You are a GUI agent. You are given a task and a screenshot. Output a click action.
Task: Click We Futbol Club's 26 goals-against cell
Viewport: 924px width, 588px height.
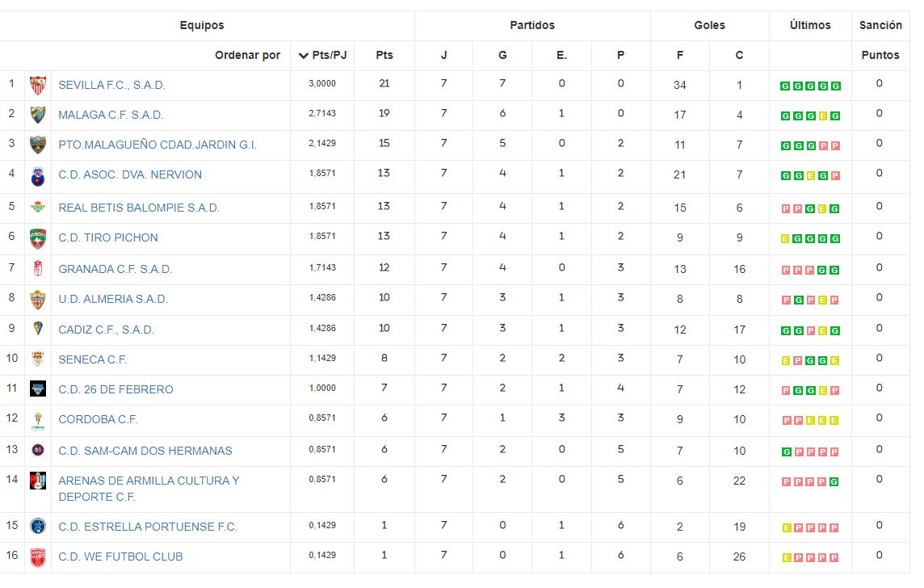740,556
